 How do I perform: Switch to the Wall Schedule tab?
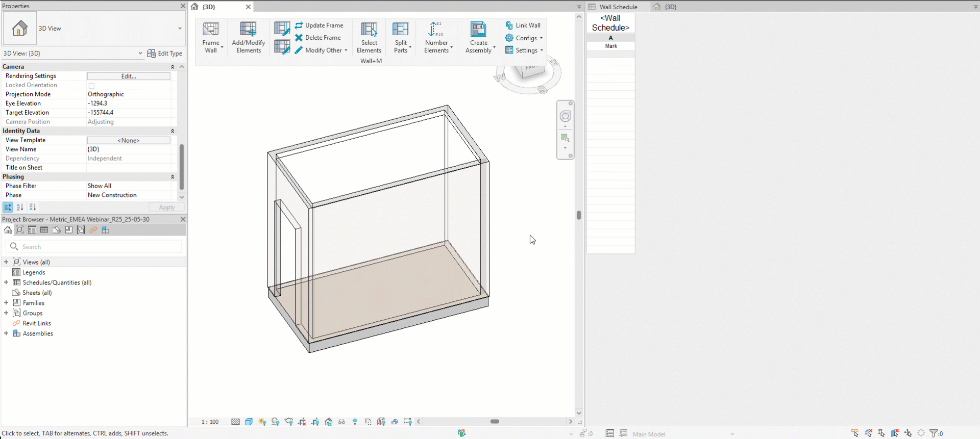[618, 7]
